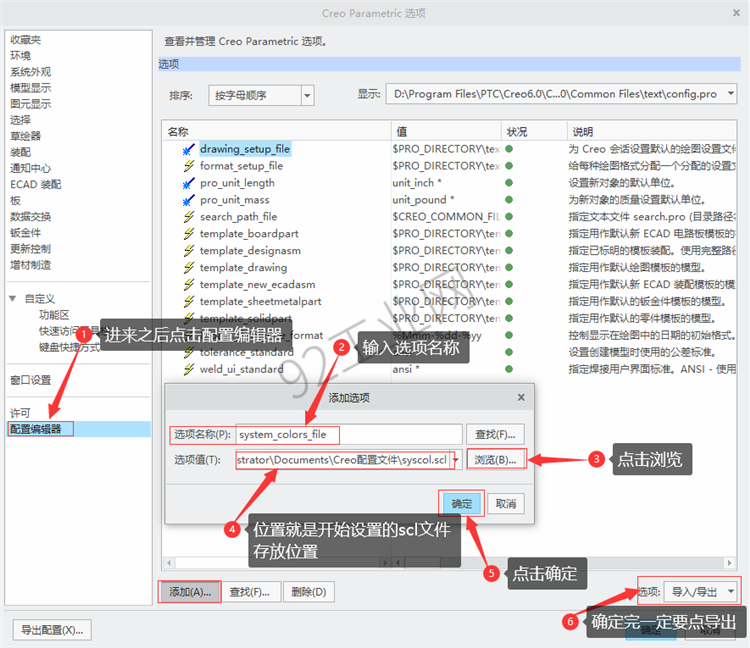This screenshot has height=648, width=750.
Task: Select the drawing_setup_file row name
Action: (x=245, y=149)
